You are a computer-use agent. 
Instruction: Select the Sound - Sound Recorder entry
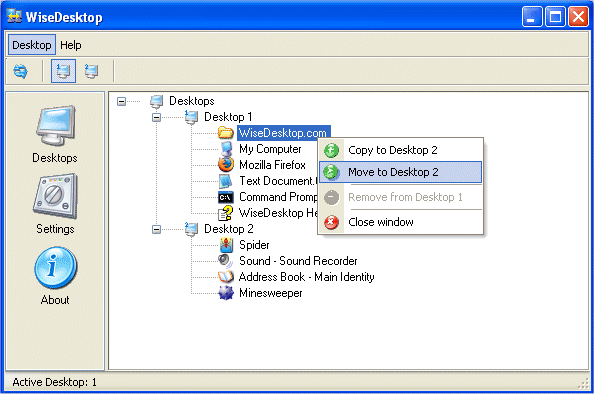(x=298, y=261)
